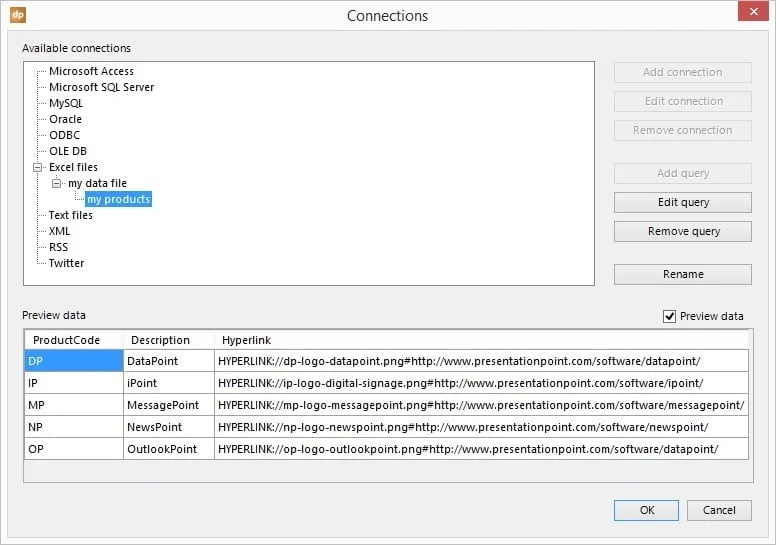Screen dimensions: 776x545
Task: Click the DataPoint dp logo icon
Action: coord(18,15)
